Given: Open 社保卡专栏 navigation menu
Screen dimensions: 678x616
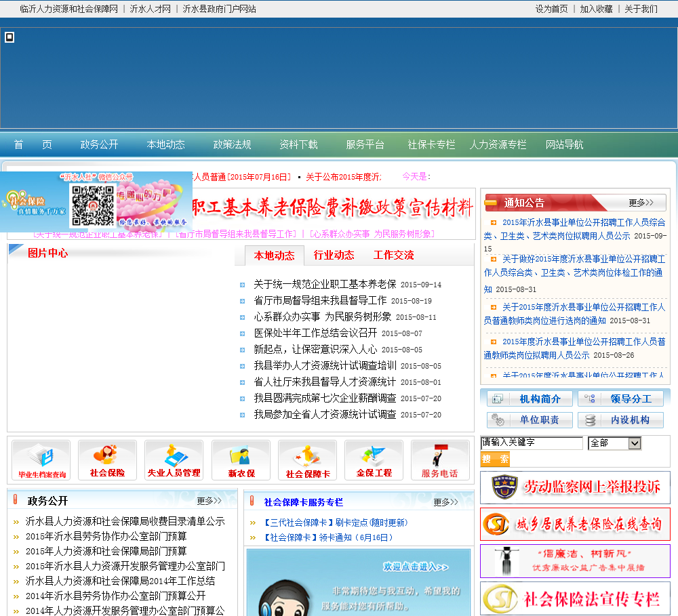Looking at the screenshot, I should [431, 144].
